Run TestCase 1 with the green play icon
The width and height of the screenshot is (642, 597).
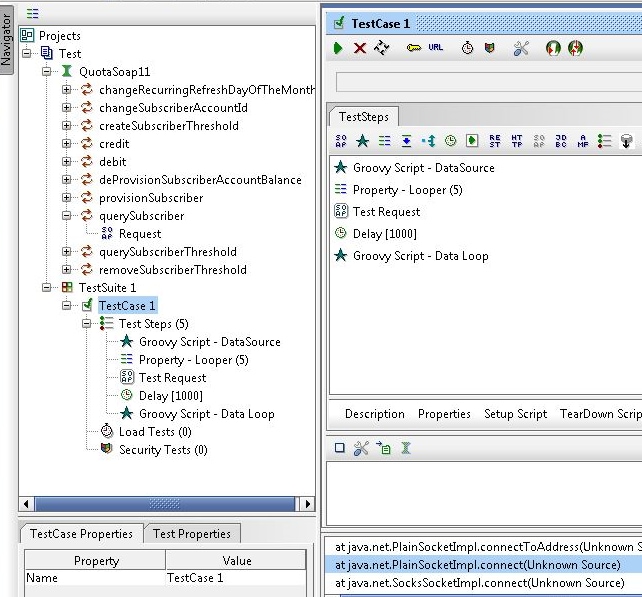[x=338, y=48]
